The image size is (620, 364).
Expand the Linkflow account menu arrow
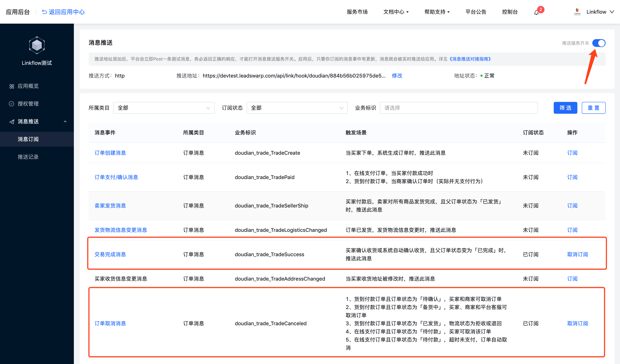point(612,12)
